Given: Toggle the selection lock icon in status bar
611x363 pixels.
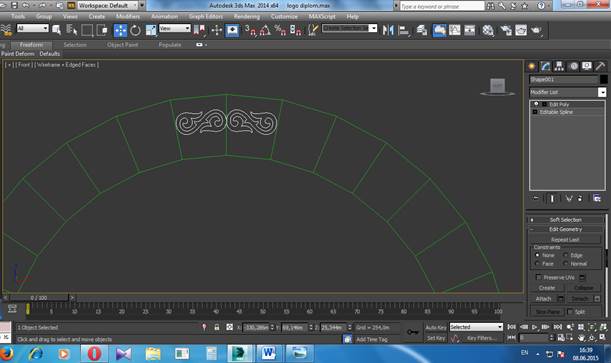Looking at the screenshot, I should [217, 327].
